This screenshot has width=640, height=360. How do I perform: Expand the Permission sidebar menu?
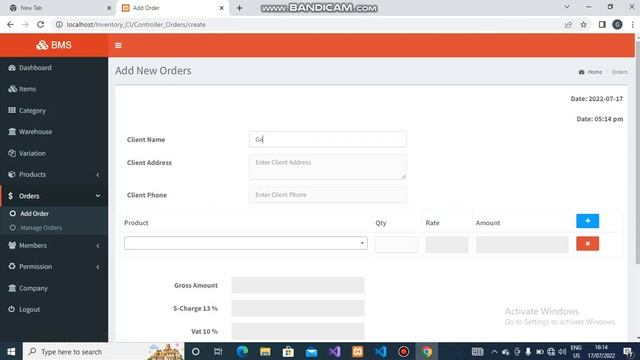point(54,267)
